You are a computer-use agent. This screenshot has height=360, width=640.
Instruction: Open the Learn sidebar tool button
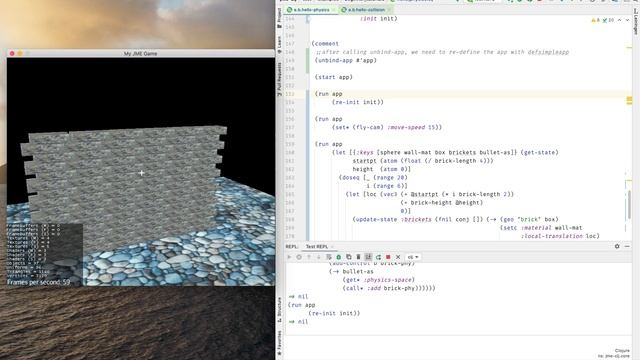click(x=280, y=44)
